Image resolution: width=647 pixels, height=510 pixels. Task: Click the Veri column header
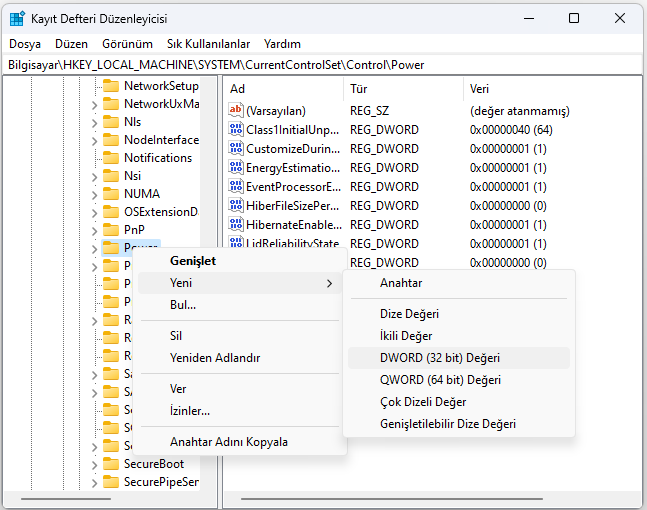480,89
